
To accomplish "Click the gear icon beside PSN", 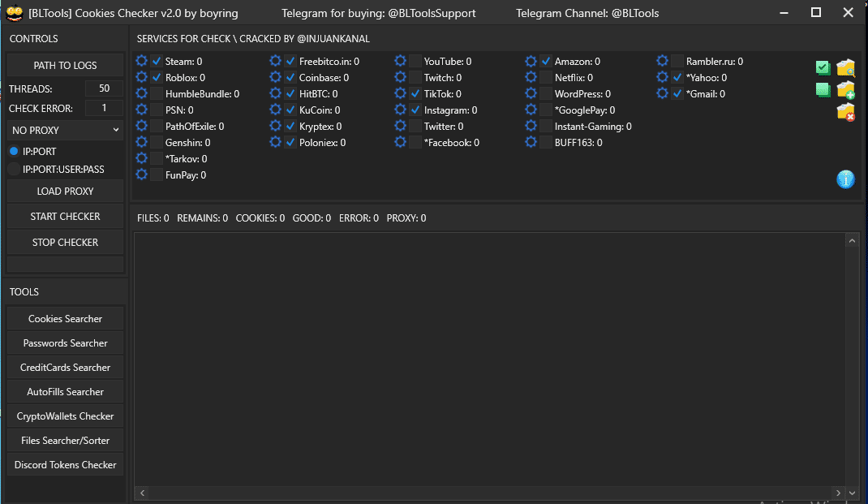I will pos(142,110).
